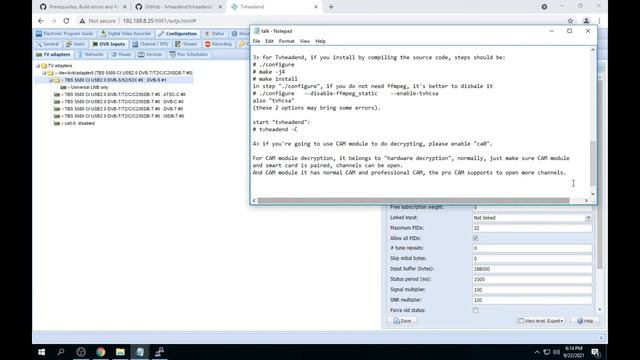Open the Digital Video Recorder tab

126,33
